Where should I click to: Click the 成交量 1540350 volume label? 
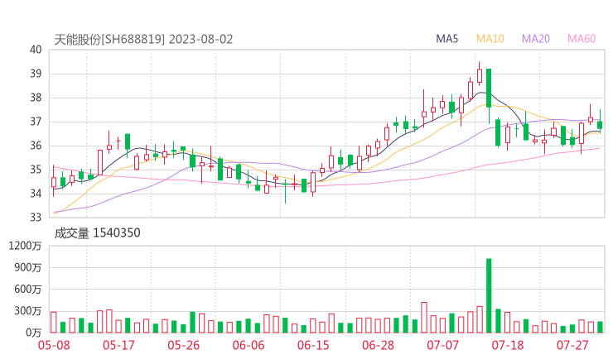coord(97,233)
